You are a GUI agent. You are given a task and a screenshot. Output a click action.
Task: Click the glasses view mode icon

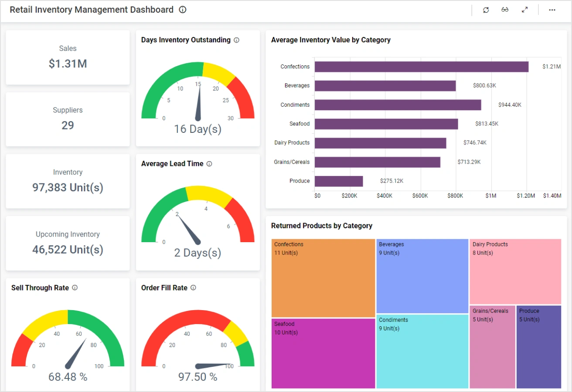coord(505,10)
